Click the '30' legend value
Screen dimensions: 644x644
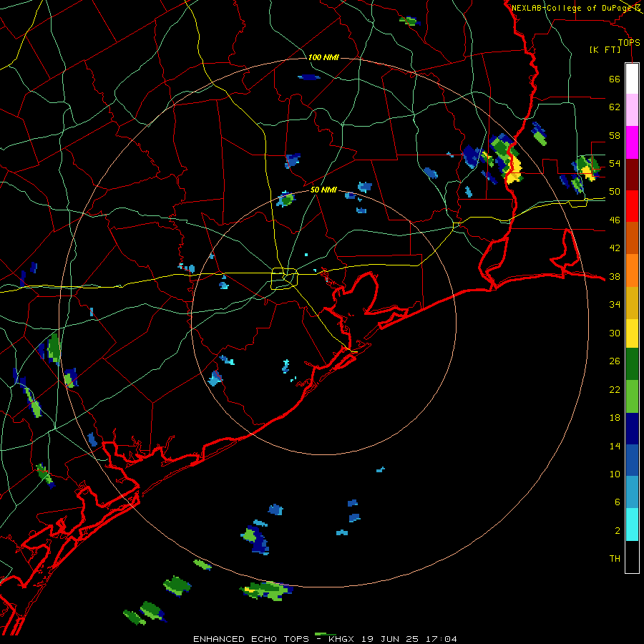tap(615, 333)
